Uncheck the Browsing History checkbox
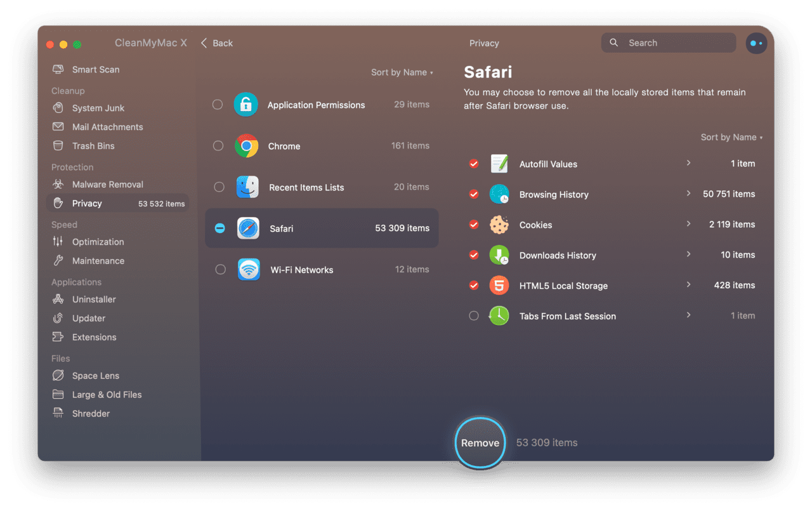Image resolution: width=812 pixels, height=511 pixels. click(x=473, y=194)
